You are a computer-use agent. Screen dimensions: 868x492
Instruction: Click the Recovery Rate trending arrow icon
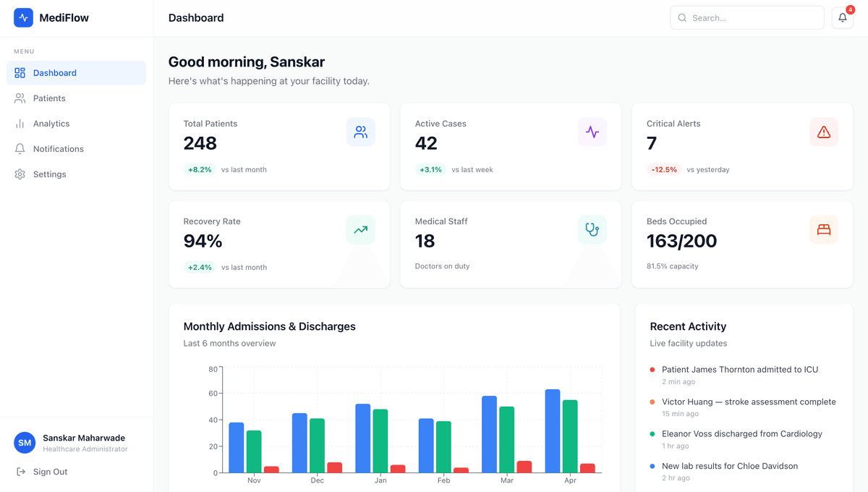[x=360, y=229]
